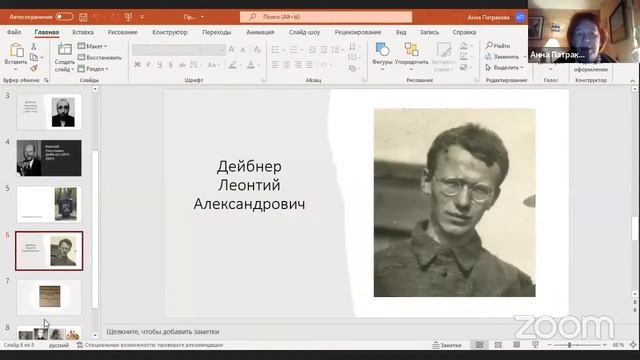
Task: Click the Save icon in title bar
Action: click(x=83, y=17)
